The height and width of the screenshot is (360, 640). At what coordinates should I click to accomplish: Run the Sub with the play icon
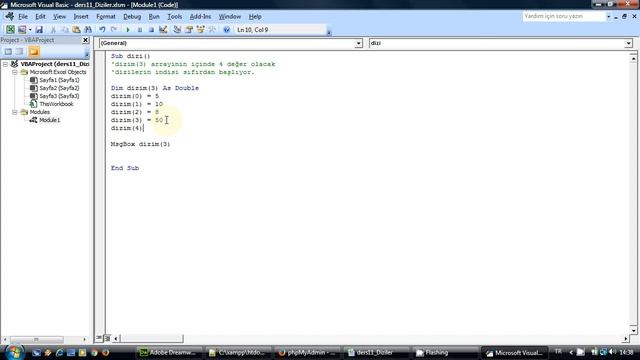tap(128, 29)
